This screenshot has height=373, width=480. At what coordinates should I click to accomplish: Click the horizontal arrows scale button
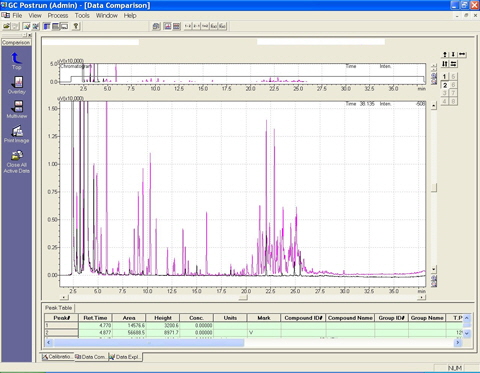click(x=462, y=54)
